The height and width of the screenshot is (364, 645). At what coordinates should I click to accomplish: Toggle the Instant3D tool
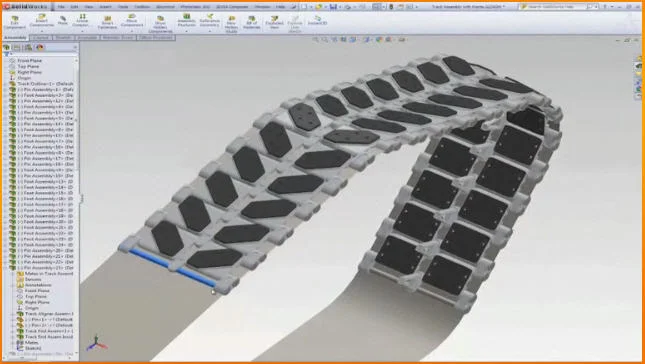(318, 21)
